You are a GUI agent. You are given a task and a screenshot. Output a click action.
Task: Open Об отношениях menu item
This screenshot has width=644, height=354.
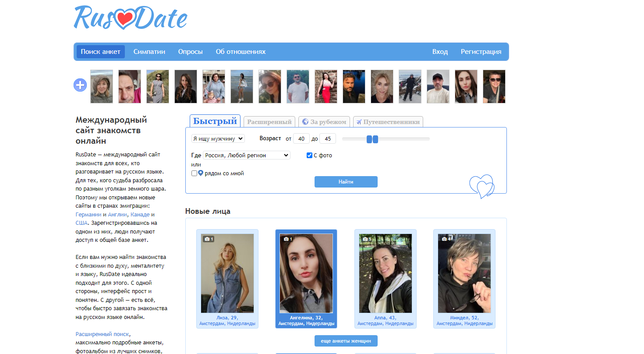click(x=241, y=52)
